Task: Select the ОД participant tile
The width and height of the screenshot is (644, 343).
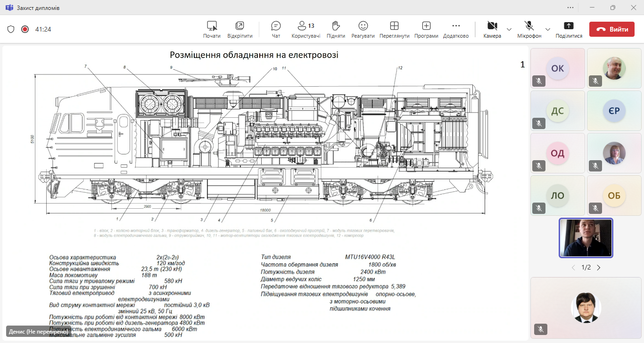Action: 558,153
